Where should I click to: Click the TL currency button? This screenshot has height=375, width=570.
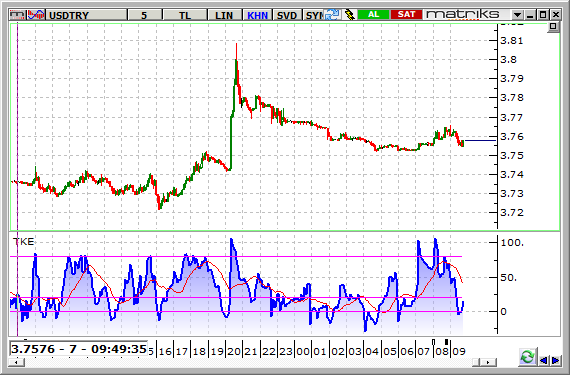(x=185, y=15)
